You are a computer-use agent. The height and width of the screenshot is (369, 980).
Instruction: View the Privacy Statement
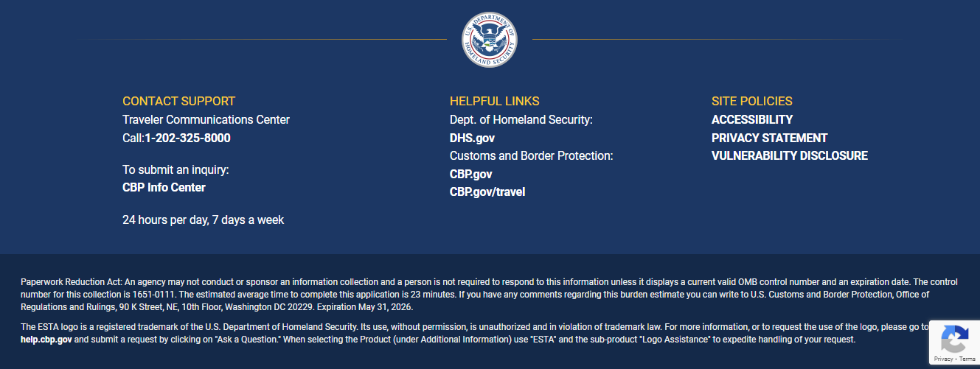(769, 138)
